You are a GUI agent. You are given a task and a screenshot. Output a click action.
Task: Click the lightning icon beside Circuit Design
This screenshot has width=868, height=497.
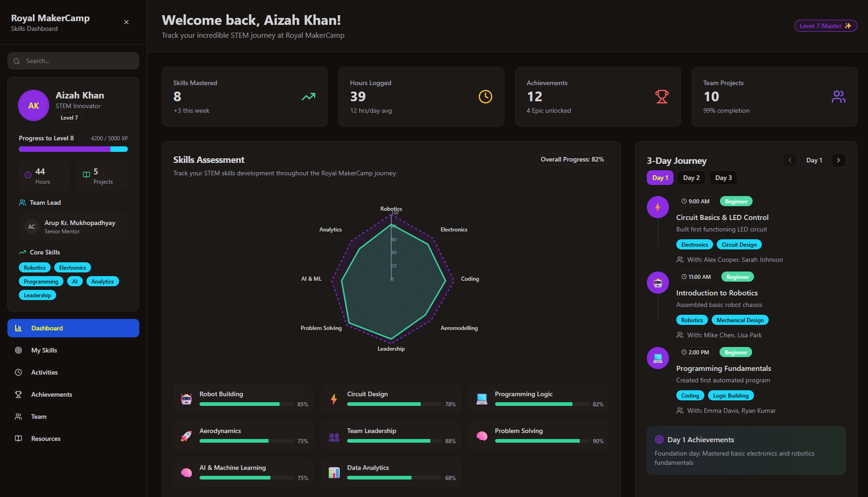coord(333,398)
